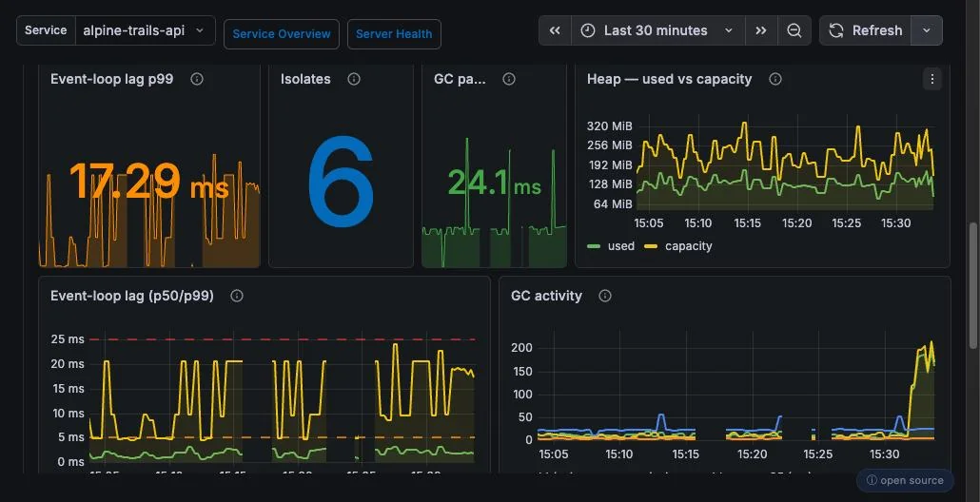Click the clock icon in time picker
The width and height of the screenshot is (980, 502).
pyautogui.click(x=587, y=30)
